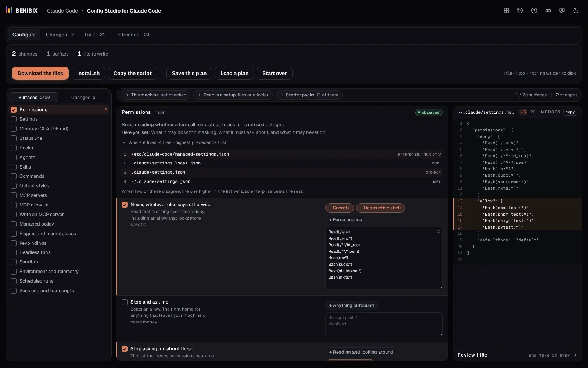The width and height of the screenshot is (588, 368).
Task: Open the legal scales icon
Action: coord(548,11)
